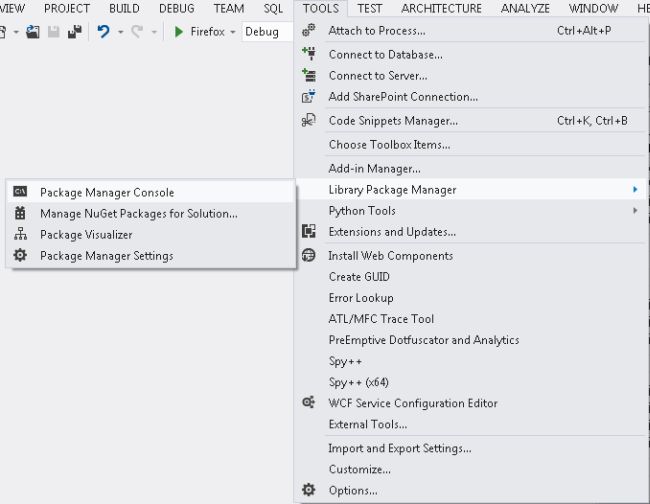Click the Redo toolbar icon
This screenshot has height=504, width=650.
coord(138,32)
